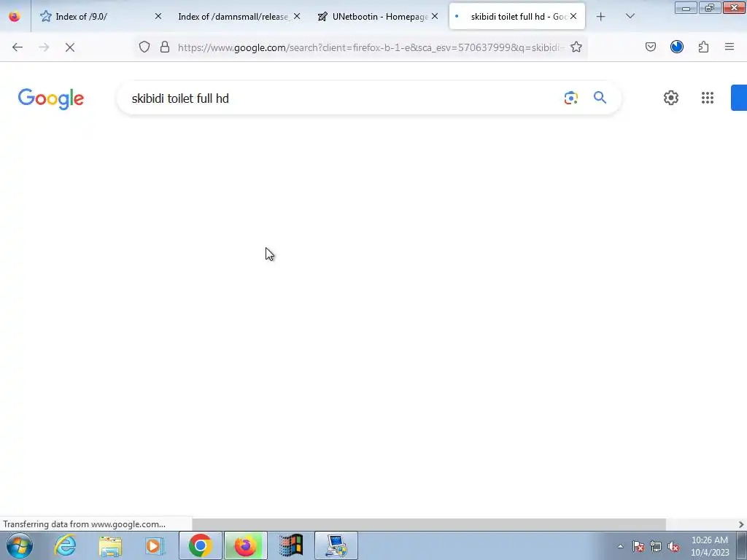The width and height of the screenshot is (747, 560).
Task: Switch to the Index of /damnsmall/release tab
Action: click(x=233, y=16)
